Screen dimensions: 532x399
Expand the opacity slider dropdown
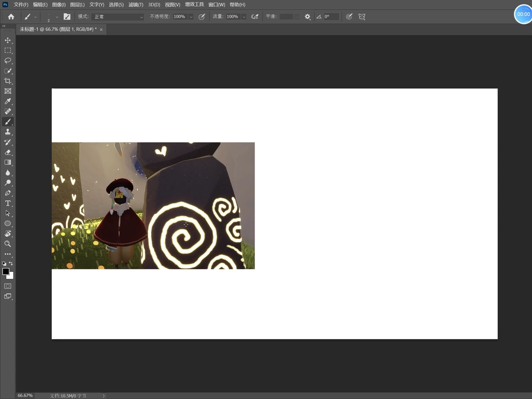pyautogui.click(x=191, y=17)
